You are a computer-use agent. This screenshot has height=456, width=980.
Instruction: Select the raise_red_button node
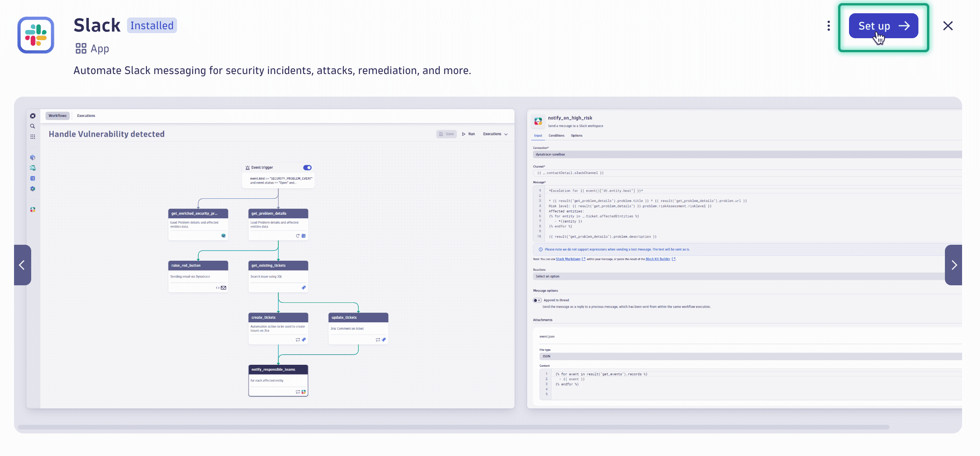(198, 276)
